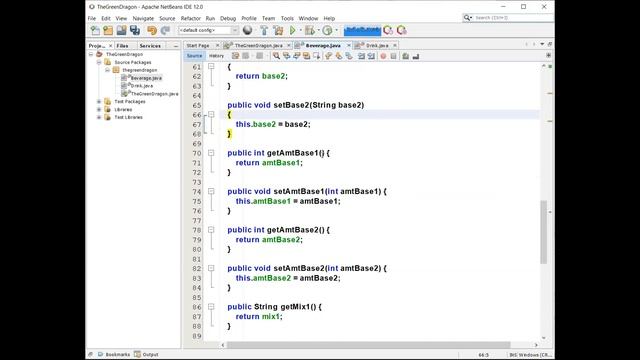Image resolution: width=640 pixels, height=360 pixels.
Task: Open the Profile Project dropdown arrow
Action: click(337, 30)
